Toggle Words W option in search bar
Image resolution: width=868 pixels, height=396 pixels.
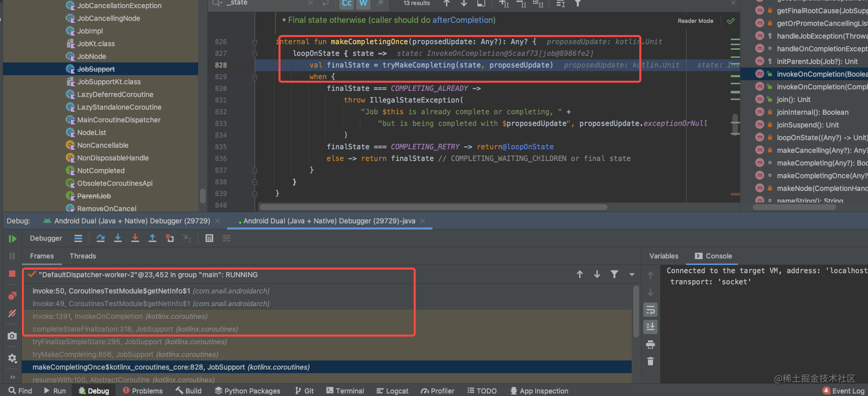pos(363,4)
